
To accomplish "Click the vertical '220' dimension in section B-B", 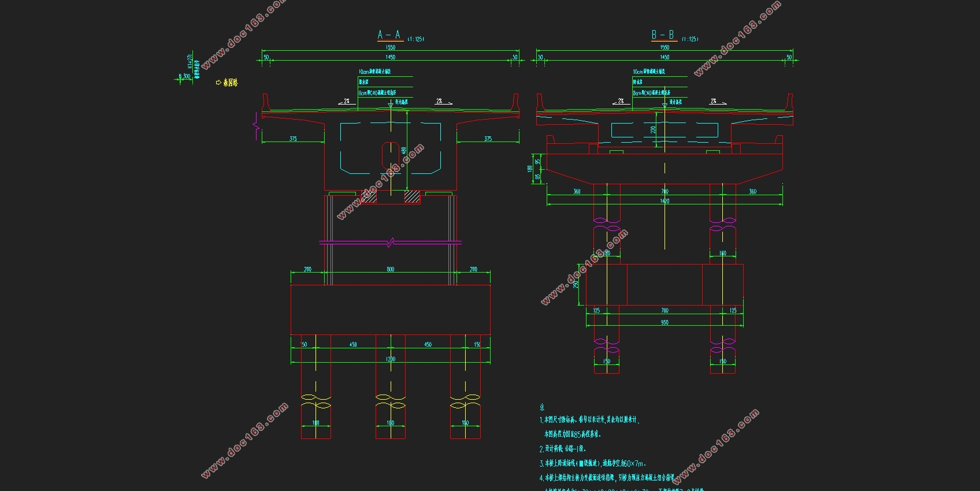I will [653, 130].
